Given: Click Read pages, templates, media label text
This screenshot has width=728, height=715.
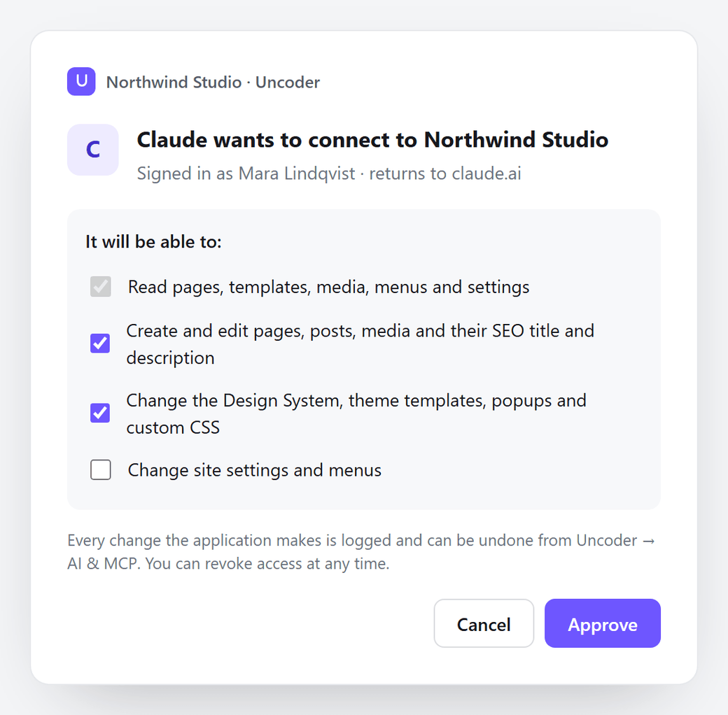Looking at the screenshot, I should 329,288.
